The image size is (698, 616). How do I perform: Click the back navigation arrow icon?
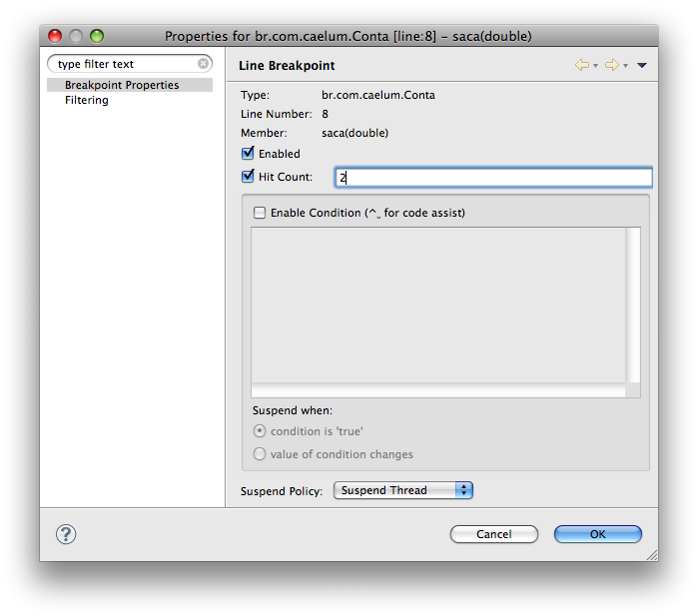coord(581,65)
